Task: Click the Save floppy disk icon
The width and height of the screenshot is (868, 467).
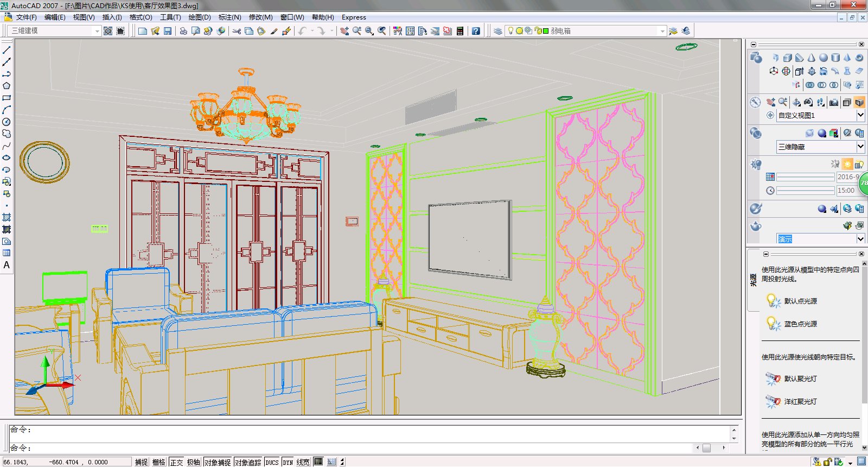Action: point(168,31)
